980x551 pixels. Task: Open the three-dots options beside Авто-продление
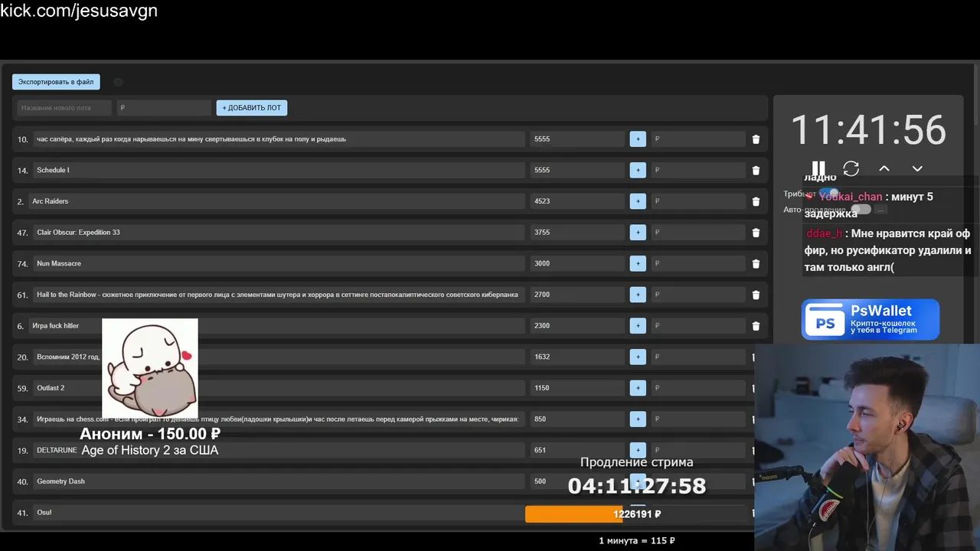pos(880,210)
